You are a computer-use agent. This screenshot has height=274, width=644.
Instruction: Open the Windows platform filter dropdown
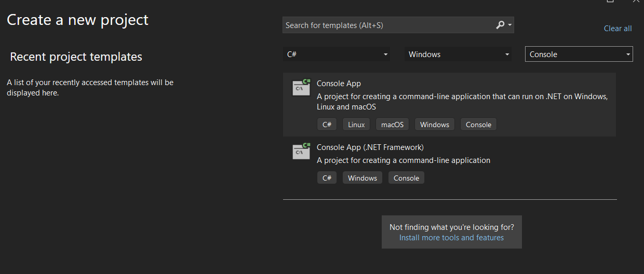pos(458,54)
